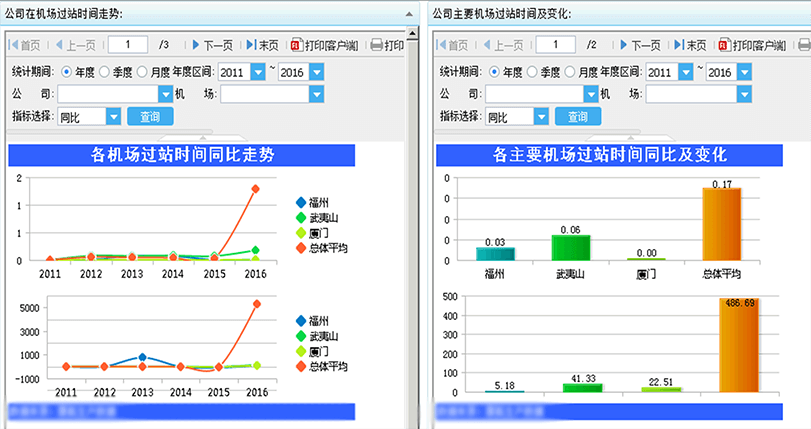Click the page number input in left panel

pos(128,45)
